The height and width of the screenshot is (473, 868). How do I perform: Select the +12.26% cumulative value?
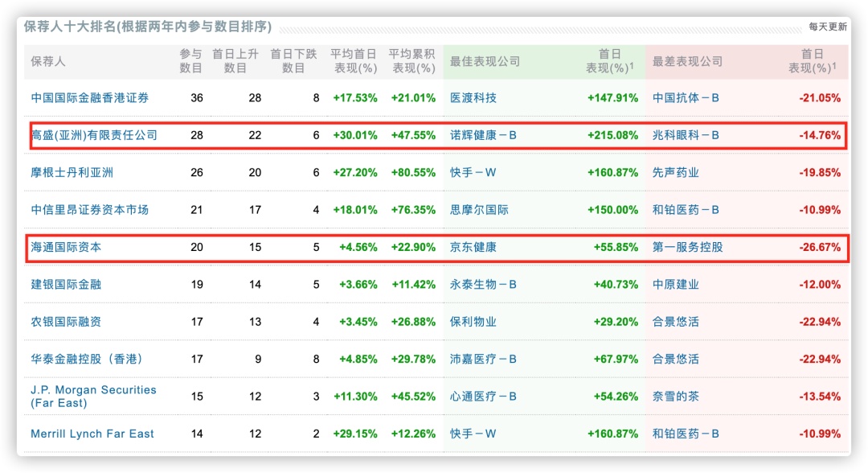(414, 434)
